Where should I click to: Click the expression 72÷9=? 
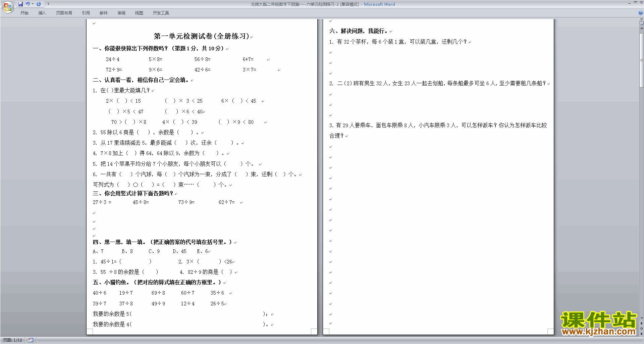114,70
